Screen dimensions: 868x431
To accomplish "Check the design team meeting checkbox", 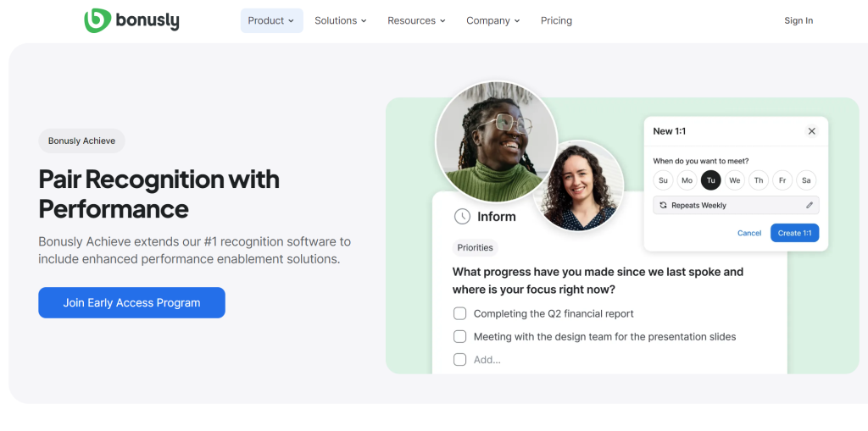I will point(460,336).
